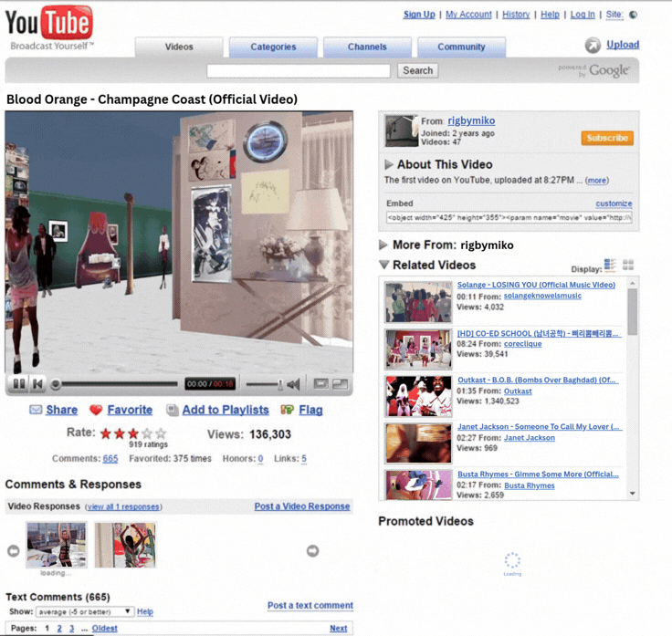Viewport: 672px width, 636px height.
Task: Open Busta Rhymes Gimme Some More link
Action: click(538, 474)
